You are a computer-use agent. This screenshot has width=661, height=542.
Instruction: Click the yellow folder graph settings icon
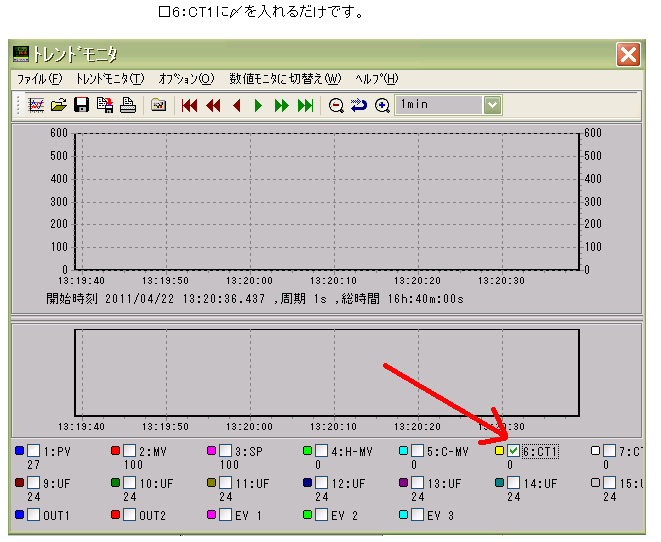159,105
